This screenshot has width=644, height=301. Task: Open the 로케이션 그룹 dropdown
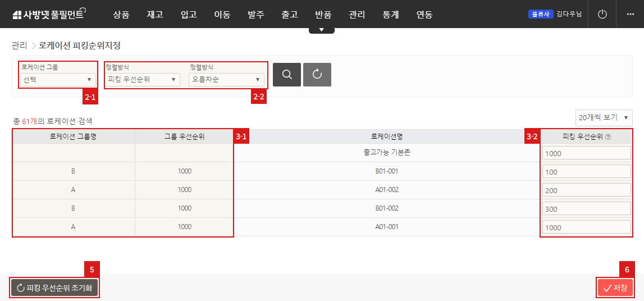point(58,80)
